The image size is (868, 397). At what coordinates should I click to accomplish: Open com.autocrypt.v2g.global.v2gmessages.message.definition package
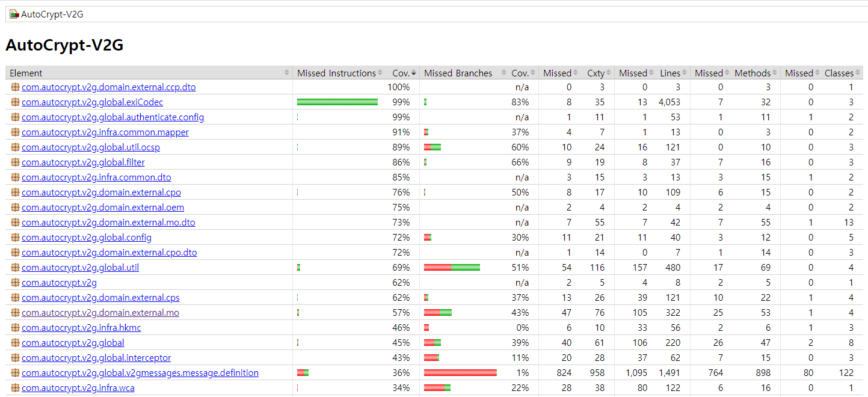click(140, 373)
